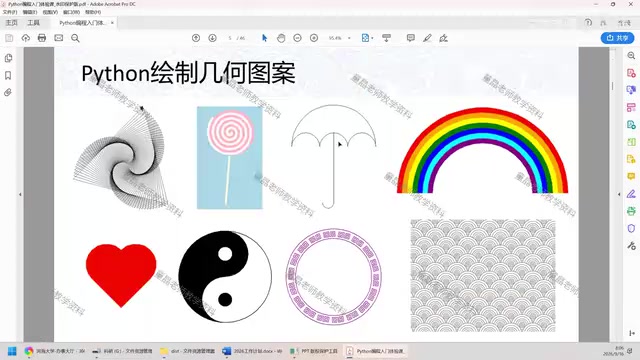Switch to the slot File Explorer window

188,351
